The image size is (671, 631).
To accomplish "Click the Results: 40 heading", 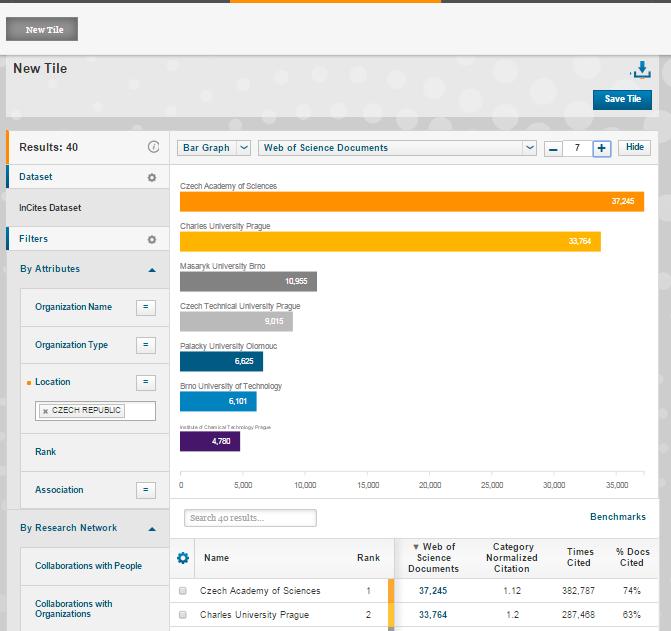I will click(x=48, y=147).
